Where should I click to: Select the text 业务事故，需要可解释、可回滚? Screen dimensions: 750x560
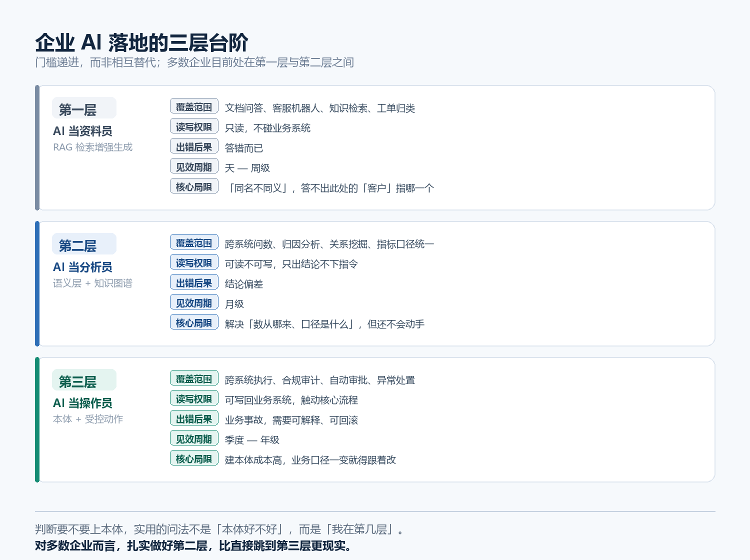coord(291,420)
